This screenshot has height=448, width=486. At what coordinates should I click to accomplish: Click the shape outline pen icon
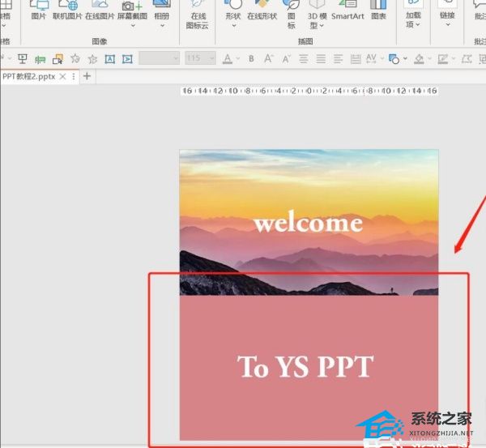442,59
